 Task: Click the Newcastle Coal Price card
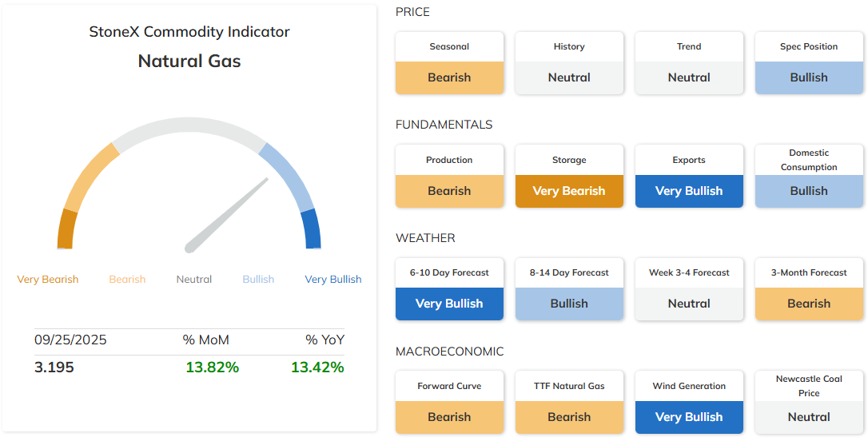(x=809, y=403)
